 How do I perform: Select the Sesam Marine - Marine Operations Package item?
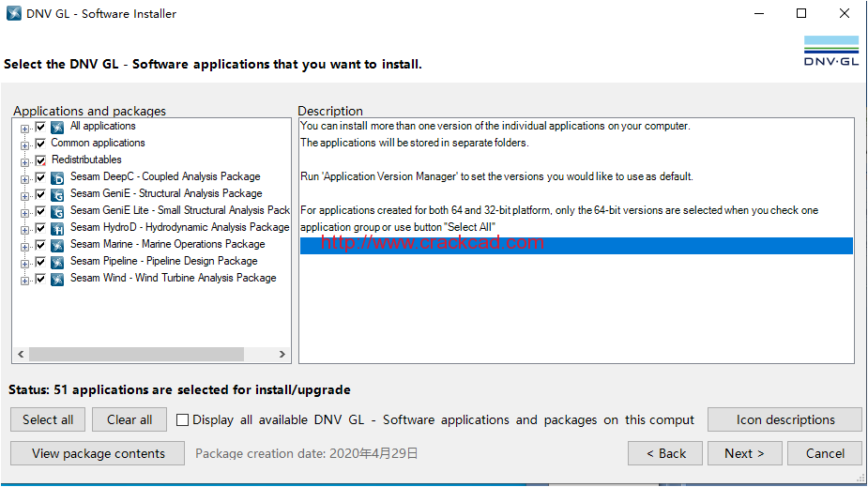pos(168,244)
